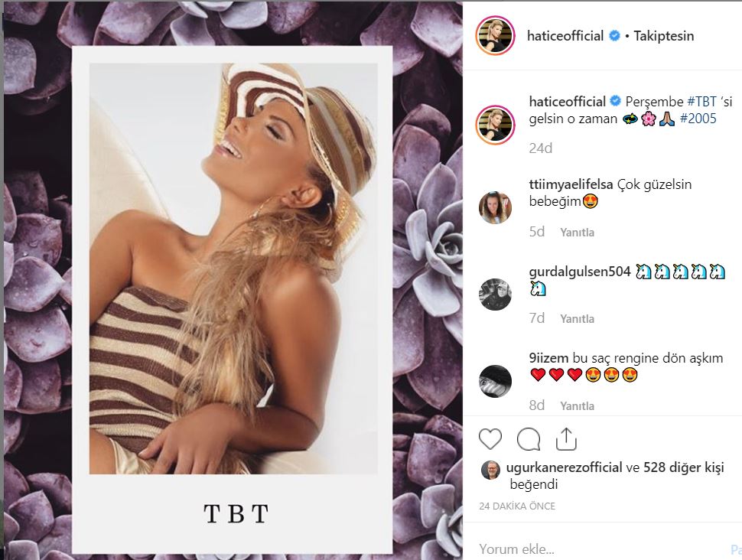This screenshot has height=560, width=742.
Task: Open comments via speech bubble icon
Action: pyautogui.click(x=529, y=439)
